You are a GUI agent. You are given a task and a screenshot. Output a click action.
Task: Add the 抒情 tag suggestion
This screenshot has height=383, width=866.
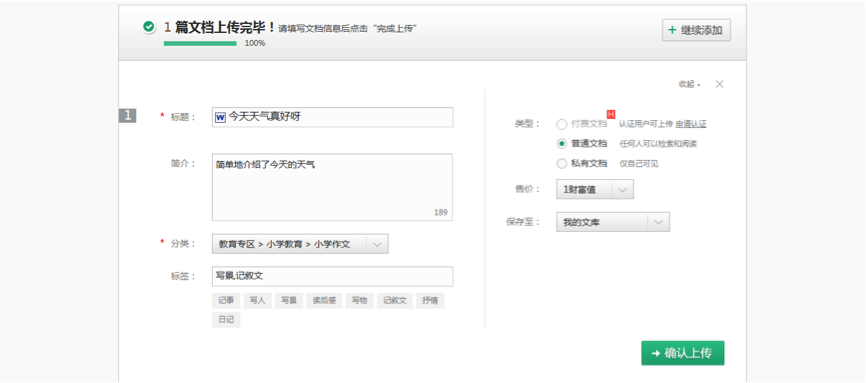(430, 301)
